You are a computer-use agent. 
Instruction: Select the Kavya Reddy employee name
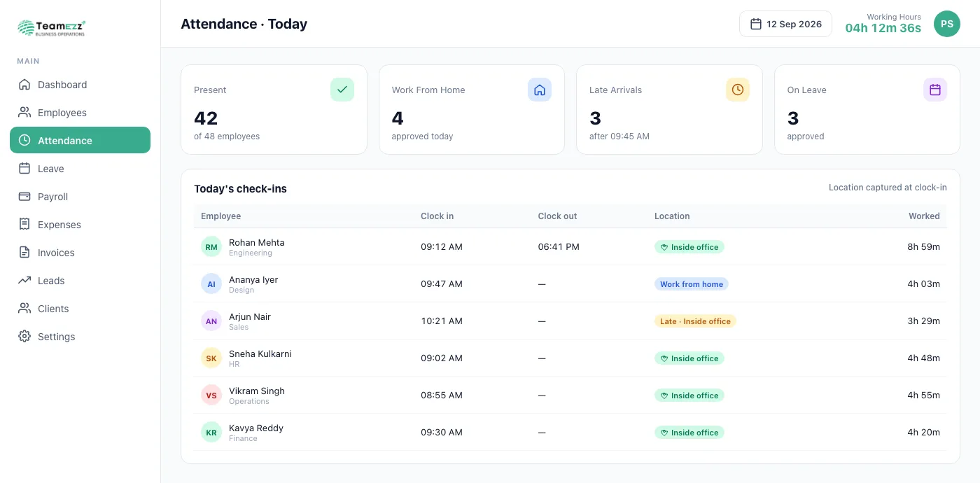click(x=256, y=428)
